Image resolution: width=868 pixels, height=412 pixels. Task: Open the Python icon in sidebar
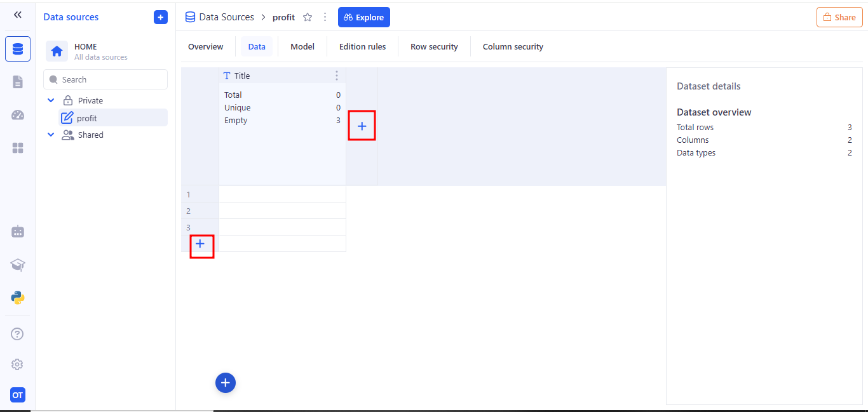click(x=18, y=298)
